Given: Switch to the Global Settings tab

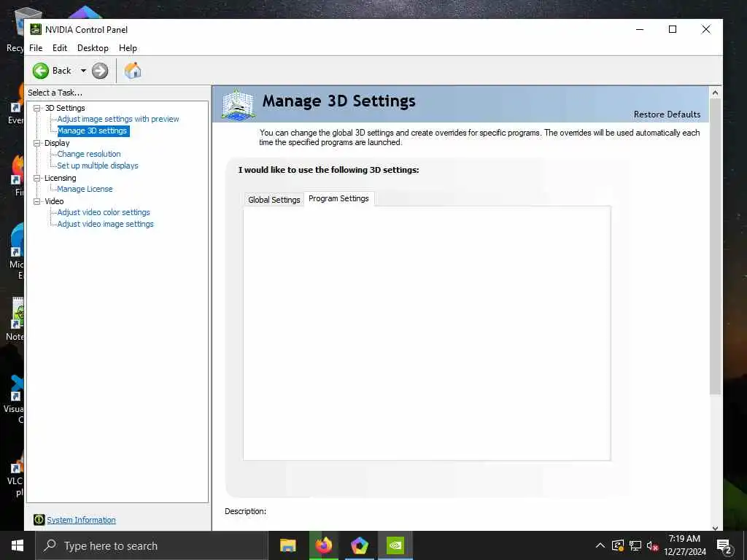Looking at the screenshot, I should click(x=274, y=200).
